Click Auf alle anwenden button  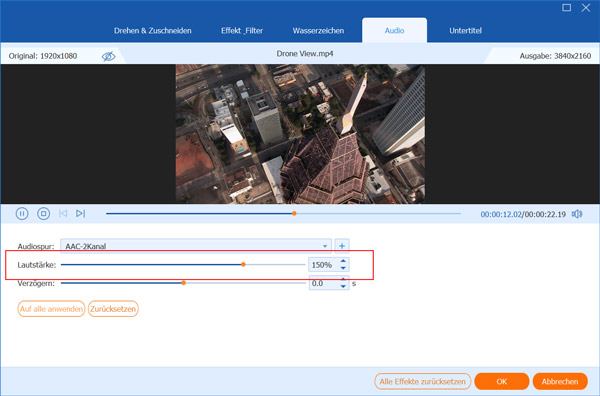(x=51, y=309)
